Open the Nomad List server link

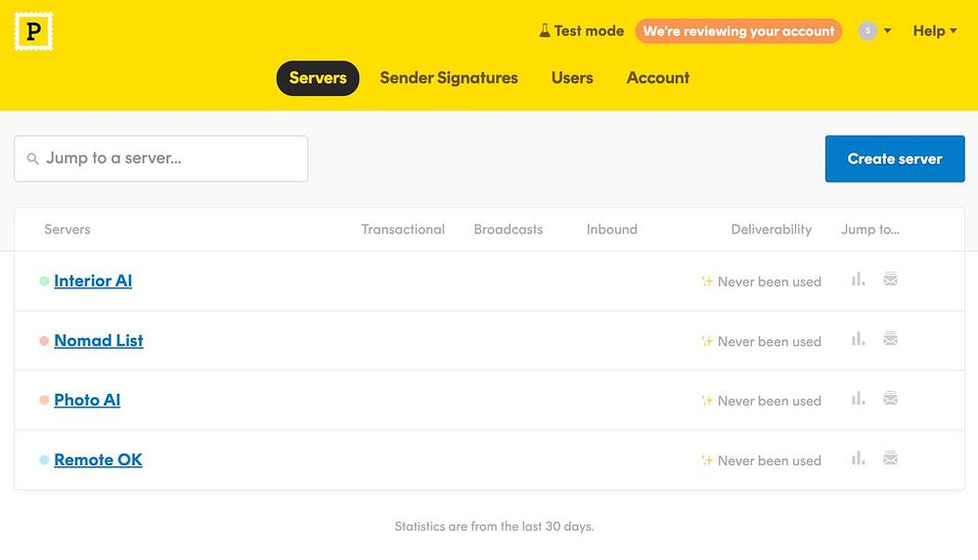(x=99, y=340)
